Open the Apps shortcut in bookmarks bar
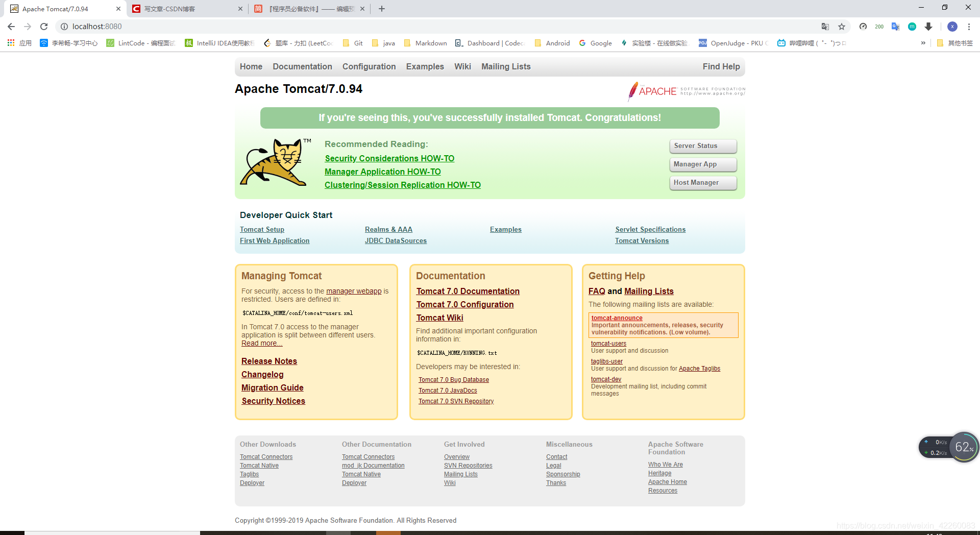The image size is (980, 535). click(19, 43)
